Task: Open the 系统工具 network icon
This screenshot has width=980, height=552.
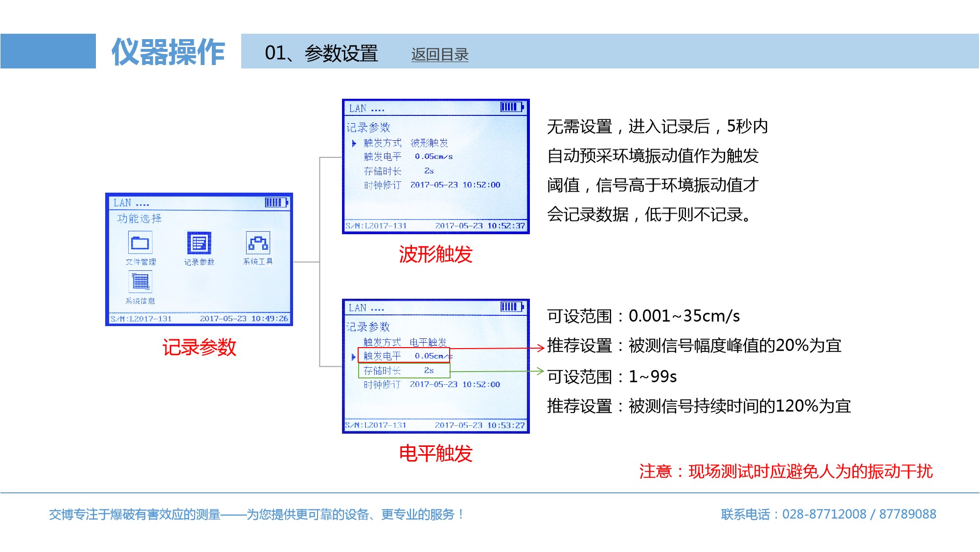Action: (x=258, y=243)
